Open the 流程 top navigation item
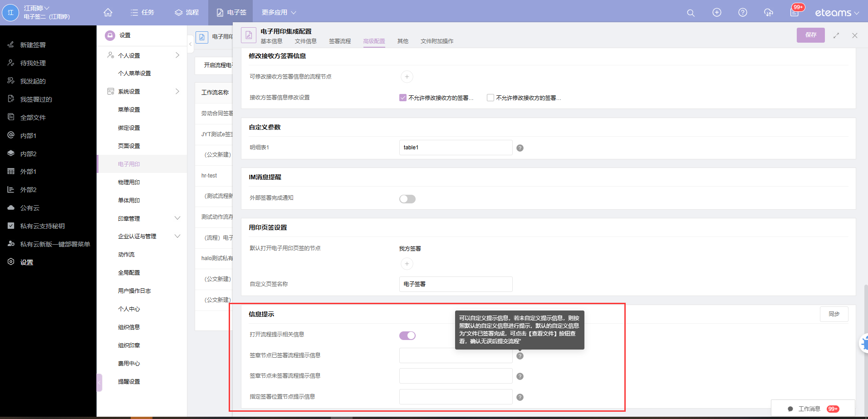 187,13
